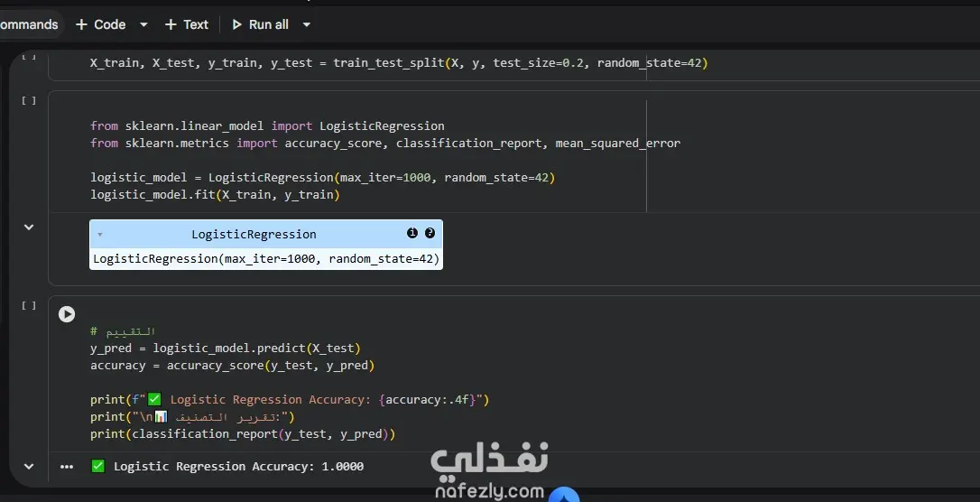Open output options three-dots menu
This screenshot has width=980, height=502.
point(67,467)
